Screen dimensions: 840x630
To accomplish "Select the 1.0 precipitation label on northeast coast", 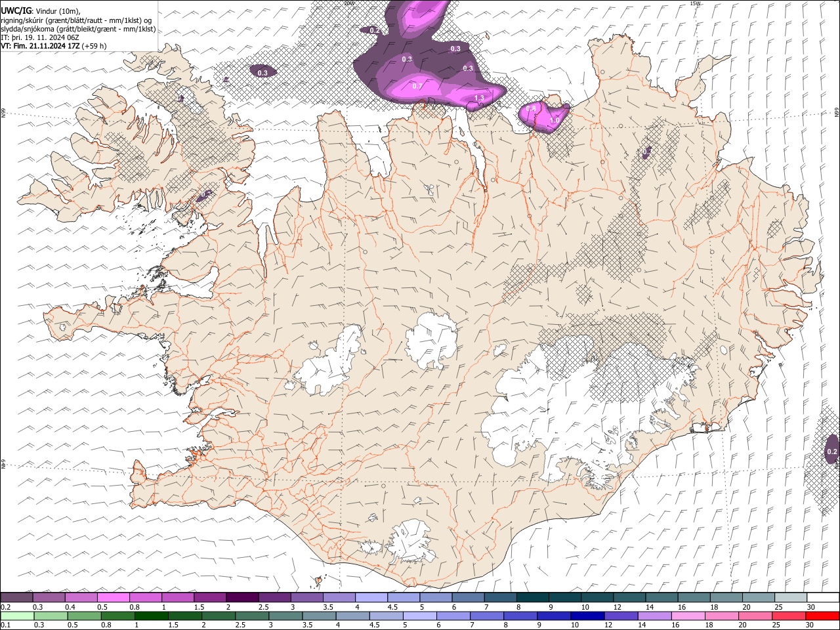I will pyautogui.click(x=555, y=120).
